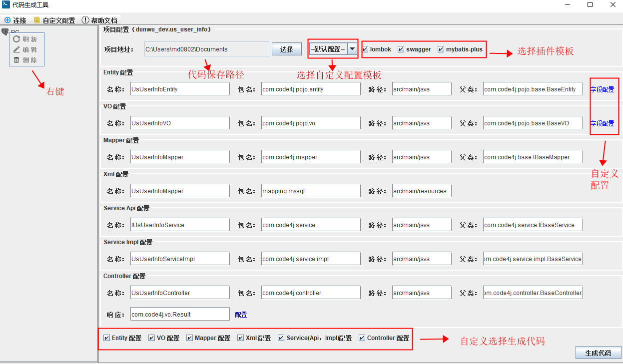Viewport: 623px width, 364px height.
Task: Toggle the lombok checkbox
Action: (x=365, y=49)
